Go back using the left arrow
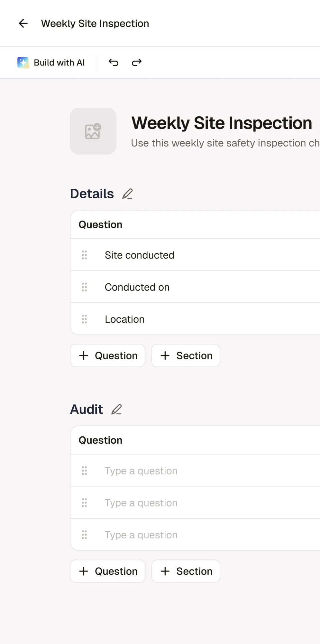The height and width of the screenshot is (644, 320). pos(23,24)
